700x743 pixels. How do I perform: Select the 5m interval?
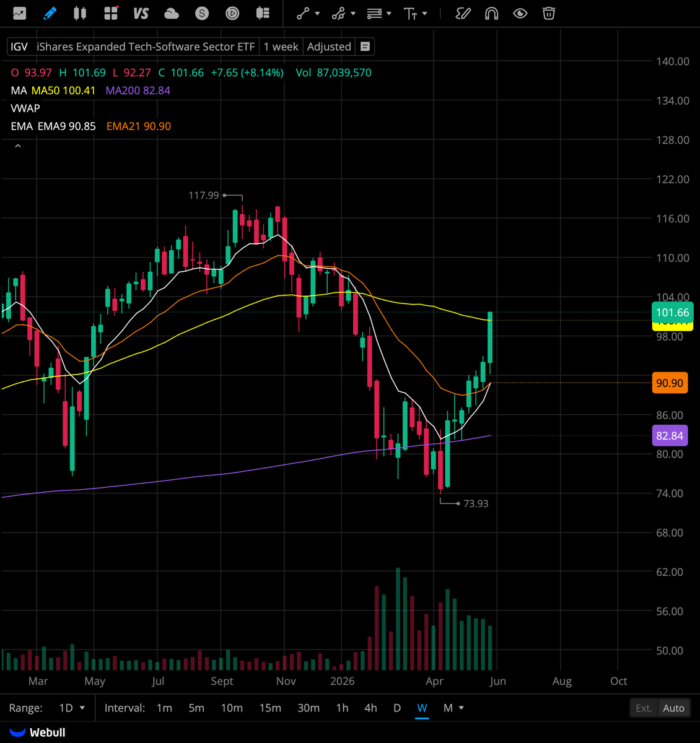(x=196, y=708)
